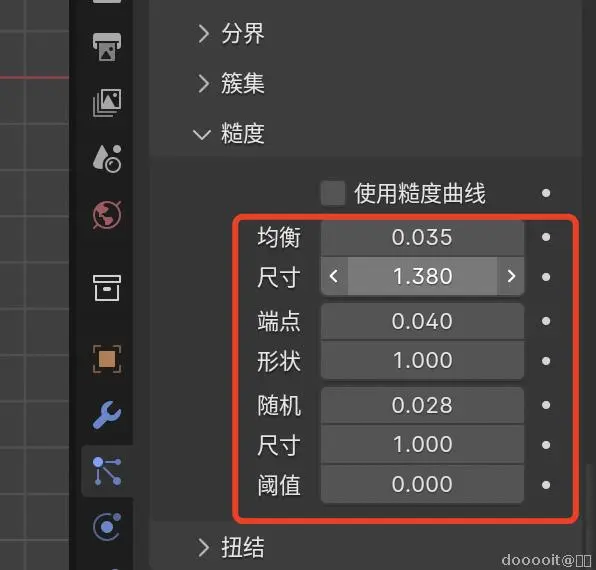596x570 pixels.
Task: Increase 尺寸 1.380 with right arrow
Action: [511, 276]
